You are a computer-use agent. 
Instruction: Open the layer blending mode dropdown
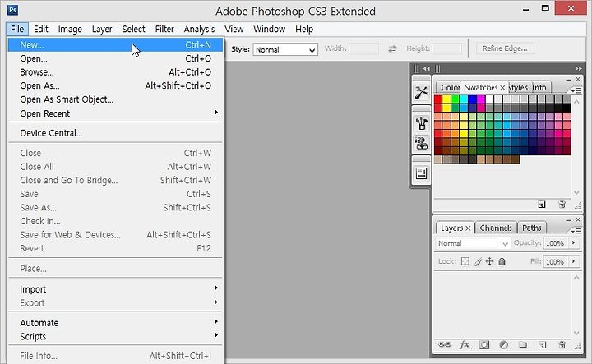pos(473,243)
